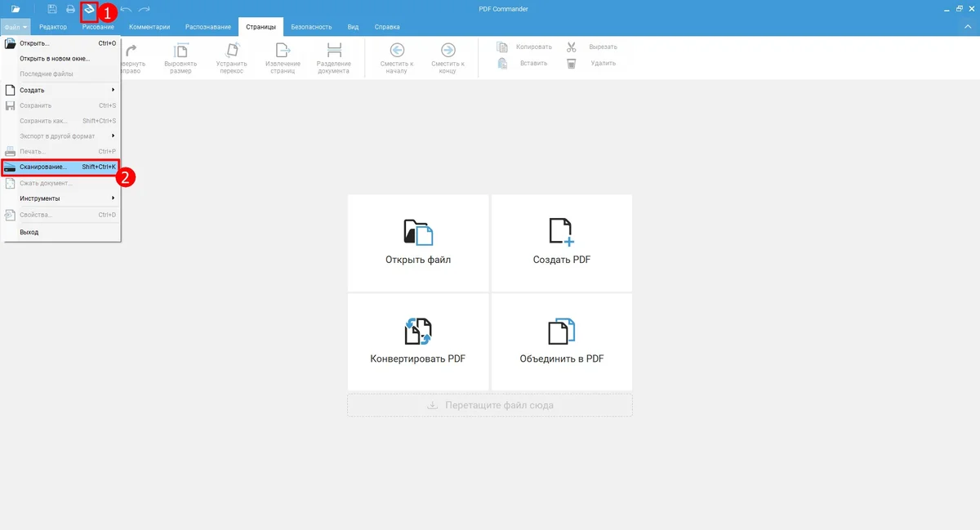Screen dimensions: 980x530
Task: Open the Файл dropdown menu
Action: 16,27
